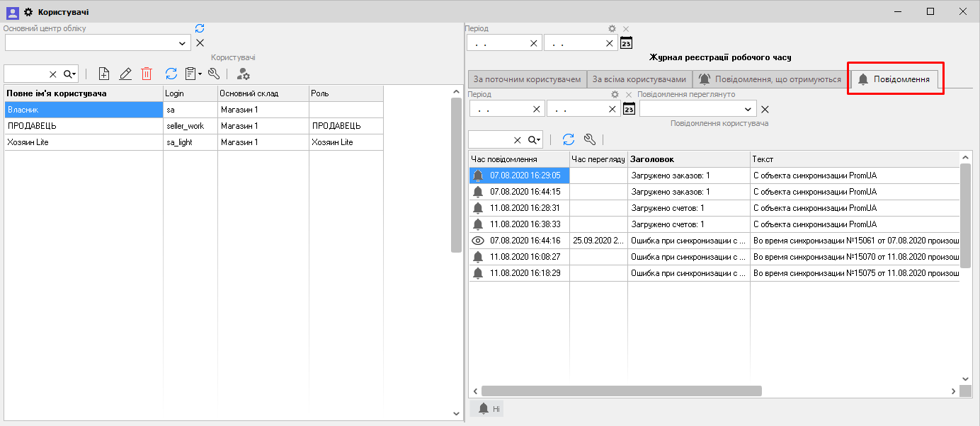Screen dimensions: 980x426
Task: Click the users search input field
Action: click(x=25, y=74)
